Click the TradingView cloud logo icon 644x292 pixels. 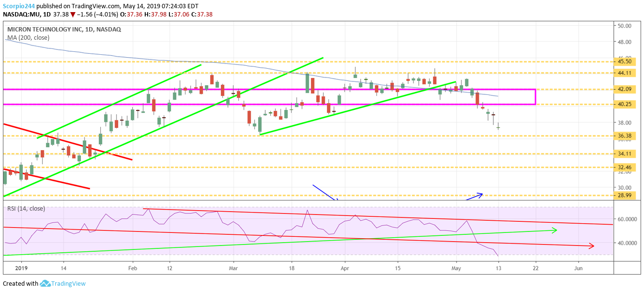coord(46,283)
